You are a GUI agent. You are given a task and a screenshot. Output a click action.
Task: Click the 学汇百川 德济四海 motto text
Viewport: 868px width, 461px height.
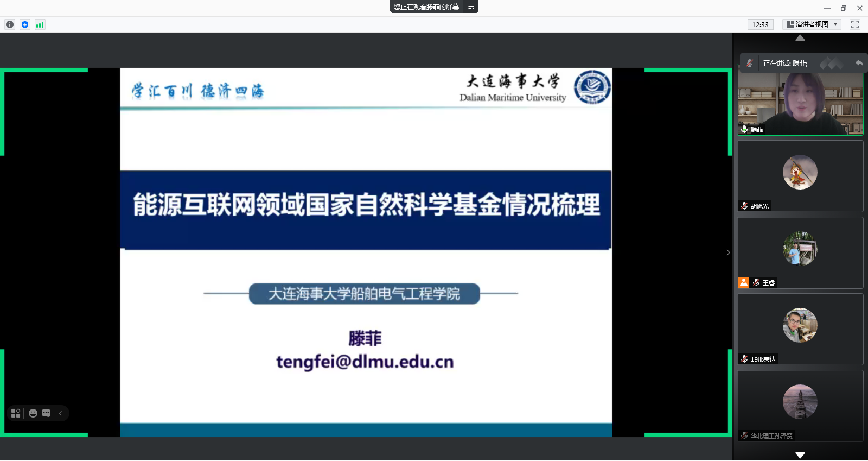point(197,91)
